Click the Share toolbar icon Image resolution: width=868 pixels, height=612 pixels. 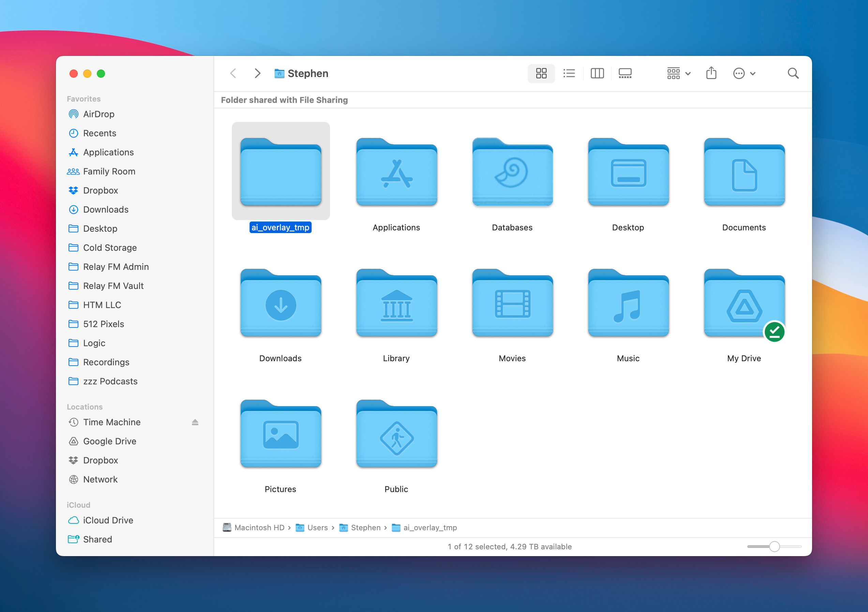[711, 73]
